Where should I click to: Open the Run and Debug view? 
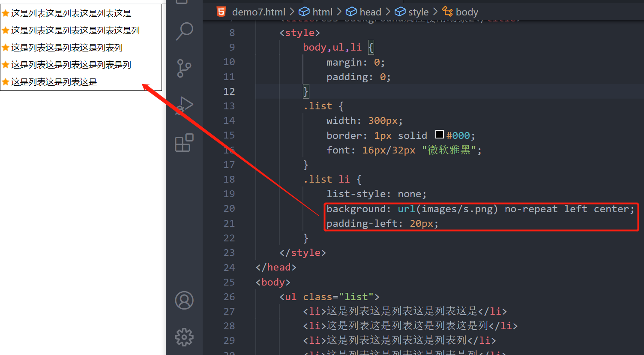pos(184,105)
